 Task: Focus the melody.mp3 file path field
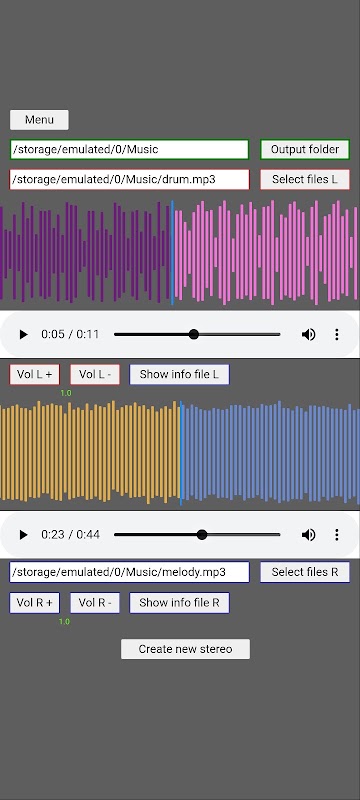[129, 572]
